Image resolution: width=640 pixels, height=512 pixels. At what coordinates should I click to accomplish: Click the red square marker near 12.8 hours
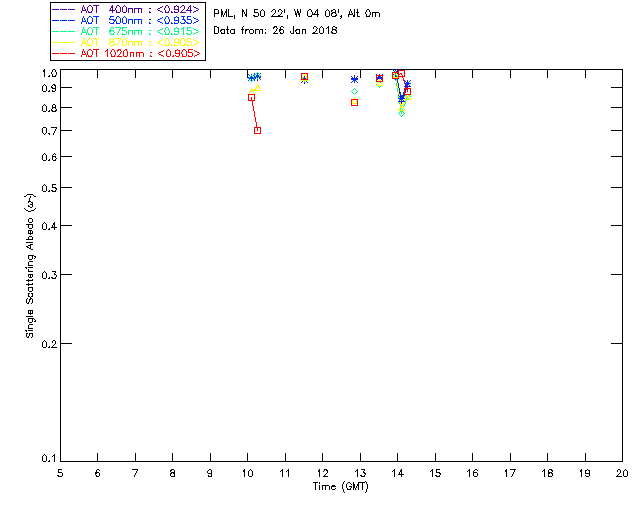[355, 102]
